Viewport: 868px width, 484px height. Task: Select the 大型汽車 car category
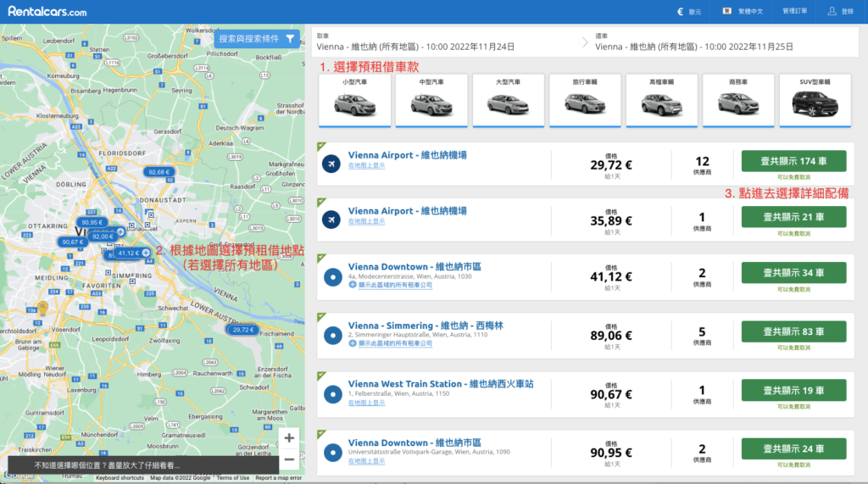[x=509, y=100]
